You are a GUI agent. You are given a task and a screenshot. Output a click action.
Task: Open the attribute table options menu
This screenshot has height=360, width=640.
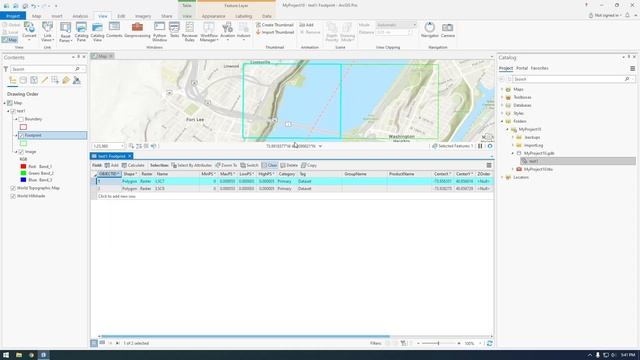coord(489,165)
